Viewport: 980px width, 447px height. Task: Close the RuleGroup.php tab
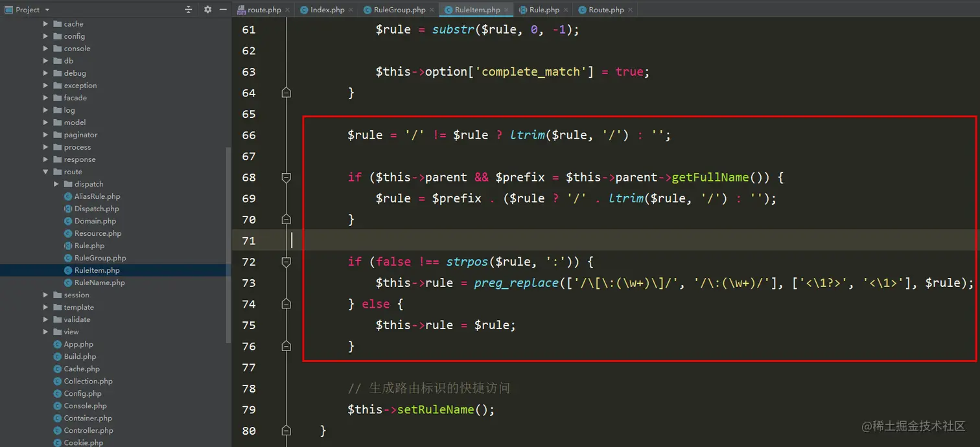coord(432,10)
